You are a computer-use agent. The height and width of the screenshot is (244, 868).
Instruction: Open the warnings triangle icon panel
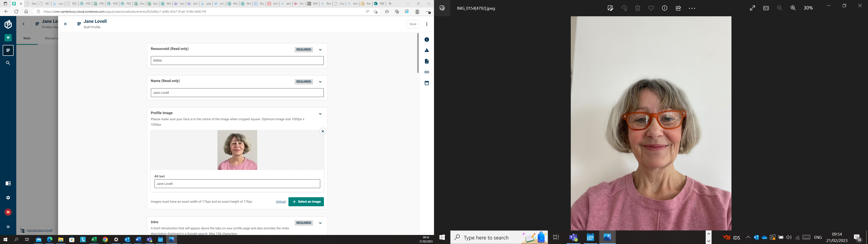[427, 51]
